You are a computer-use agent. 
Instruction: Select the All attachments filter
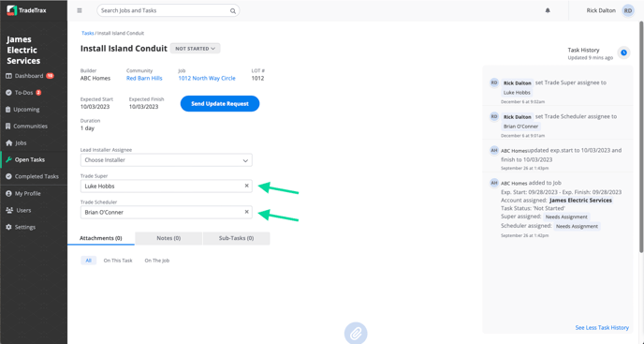click(x=89, y=261)
